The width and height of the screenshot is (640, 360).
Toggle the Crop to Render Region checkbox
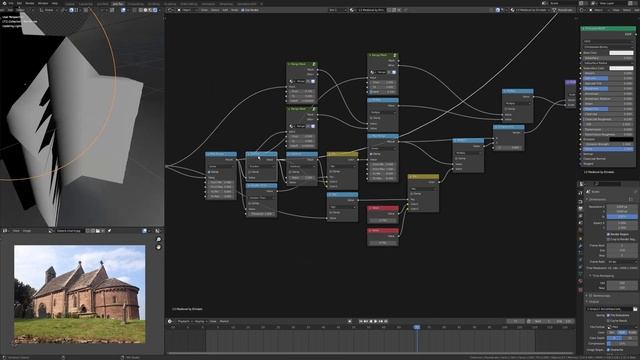608,239
